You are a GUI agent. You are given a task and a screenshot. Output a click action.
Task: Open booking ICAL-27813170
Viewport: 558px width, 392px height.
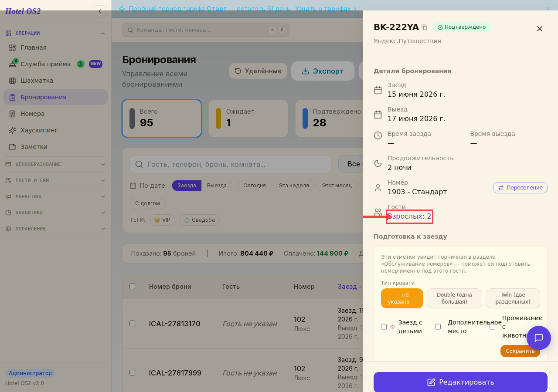click(174, 324)
